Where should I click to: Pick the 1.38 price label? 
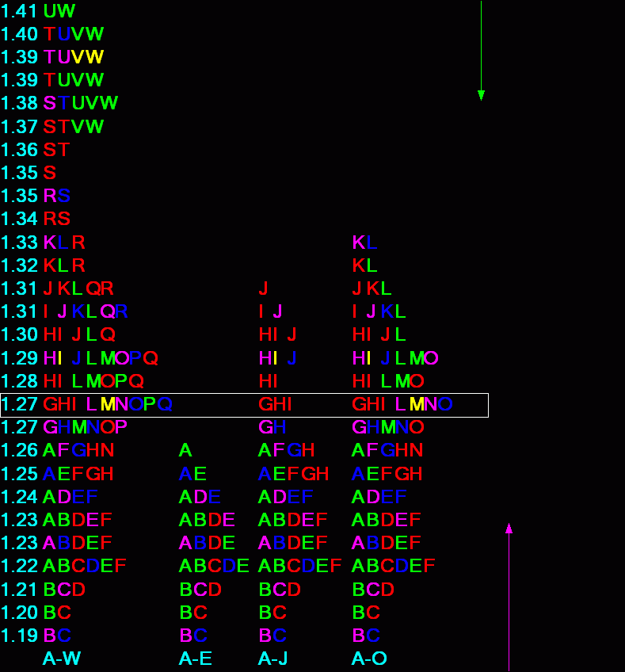(19, 103)
